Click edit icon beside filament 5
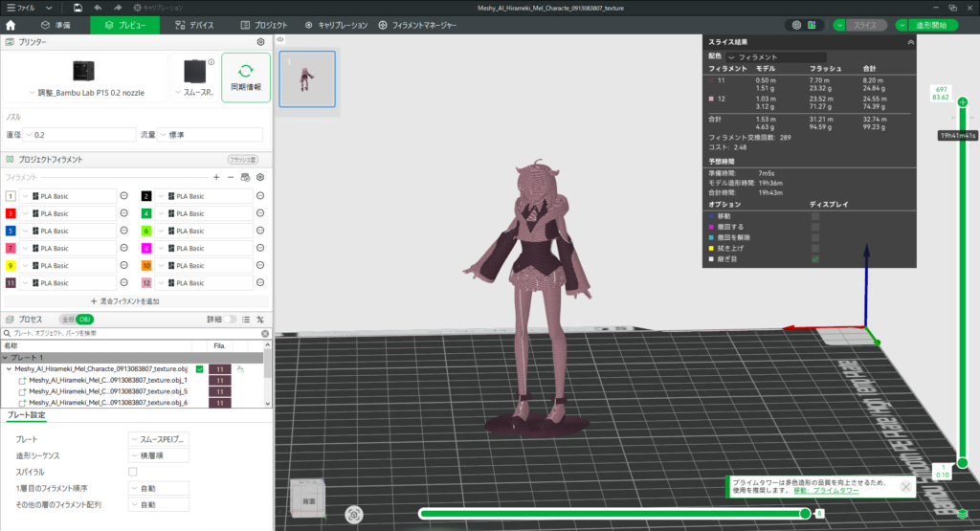The width and height of the screenshot is (980, 531). pos(123,231)
